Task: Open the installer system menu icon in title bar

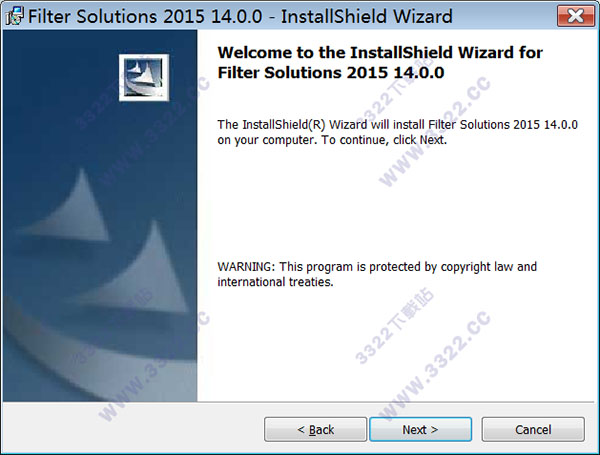Action: (x=14, y=16)
